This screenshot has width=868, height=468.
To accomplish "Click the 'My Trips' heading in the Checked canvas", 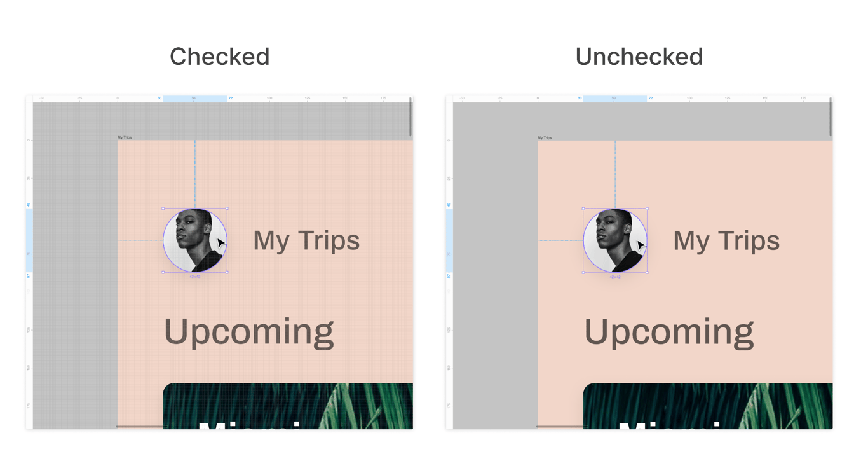I will (x=306, y=240).
